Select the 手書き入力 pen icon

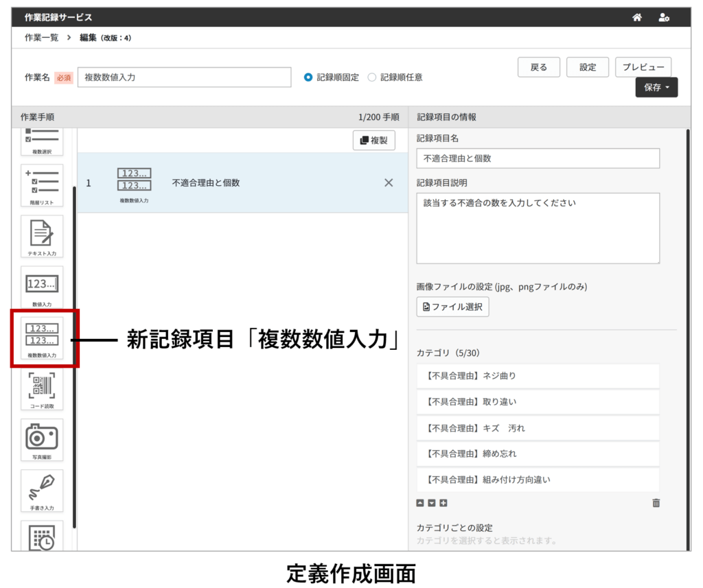[42, 490]
